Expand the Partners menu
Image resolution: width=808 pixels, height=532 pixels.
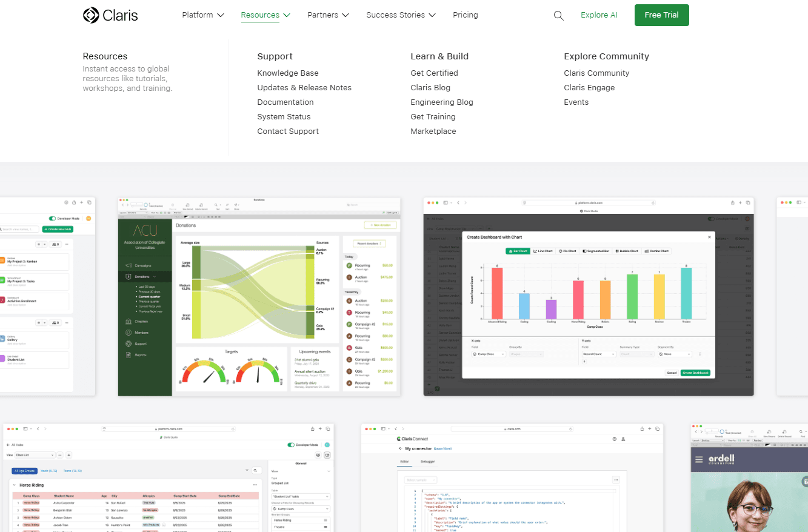point(328,15)
